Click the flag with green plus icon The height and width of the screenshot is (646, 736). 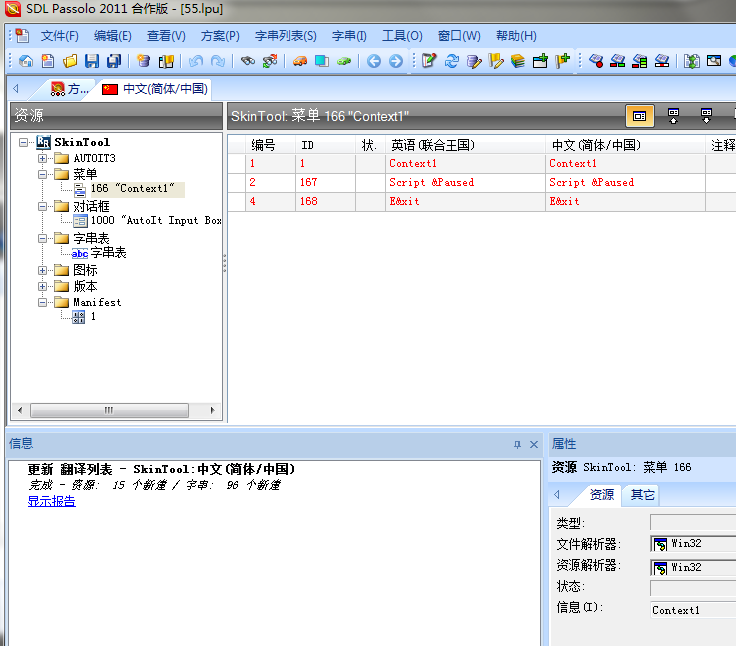562,60
